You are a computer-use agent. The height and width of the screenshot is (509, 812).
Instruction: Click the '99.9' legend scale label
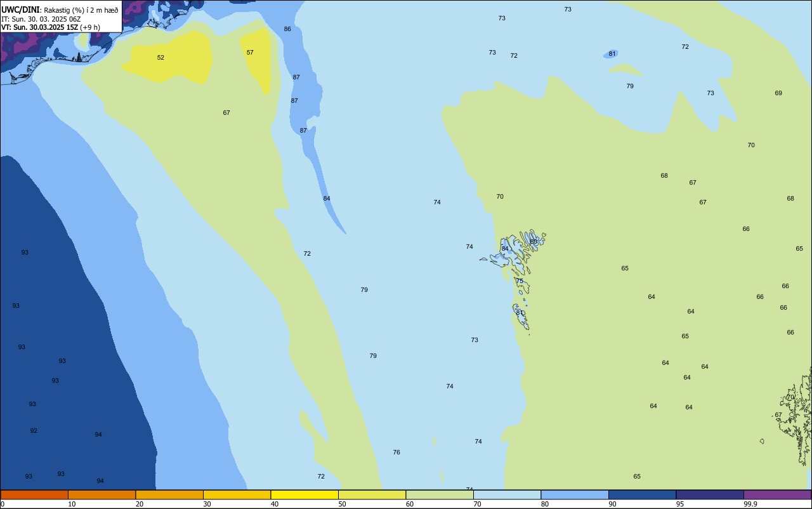(750, 504)
